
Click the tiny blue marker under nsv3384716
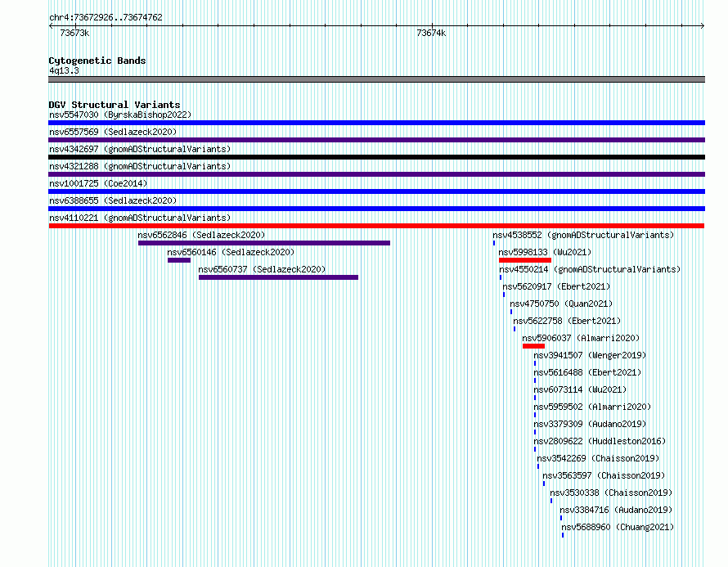point(561,518)
